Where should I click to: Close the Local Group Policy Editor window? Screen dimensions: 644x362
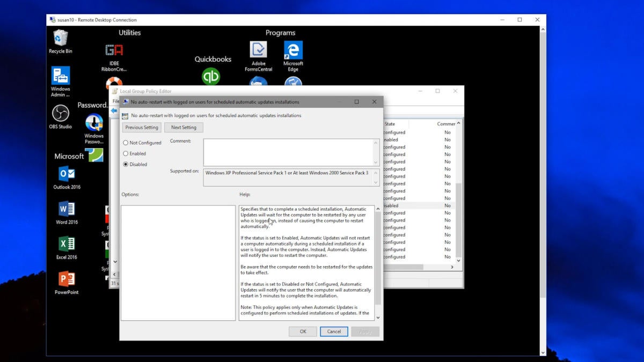coord(455,91)
